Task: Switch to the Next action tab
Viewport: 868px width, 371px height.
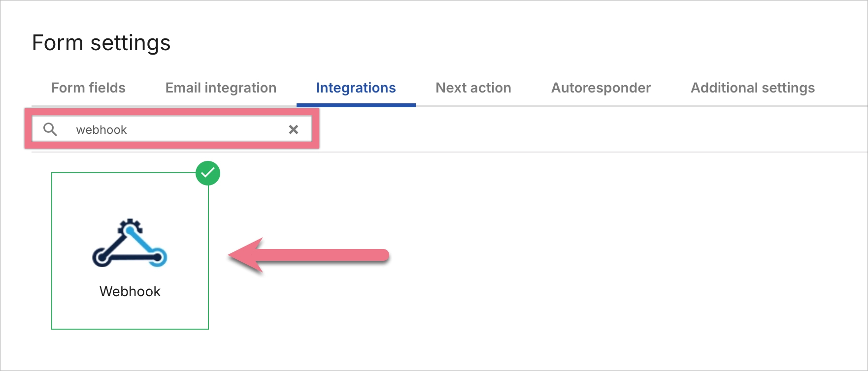Action: click(473, 88)
